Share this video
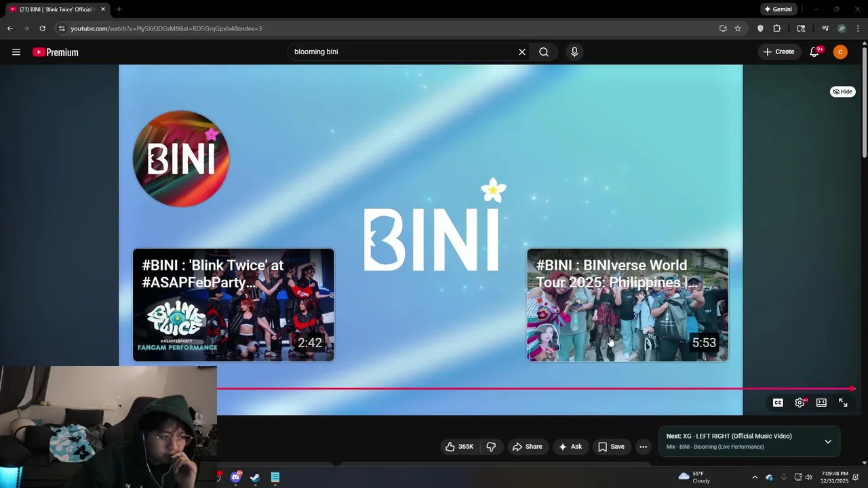868x488 pixels. [527, 447]
